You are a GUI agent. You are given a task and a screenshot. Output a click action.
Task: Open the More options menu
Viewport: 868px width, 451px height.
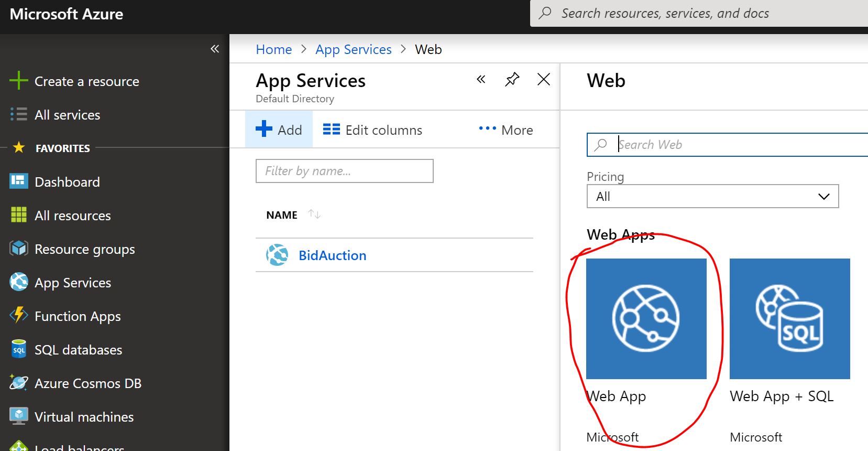coord(506,130)
